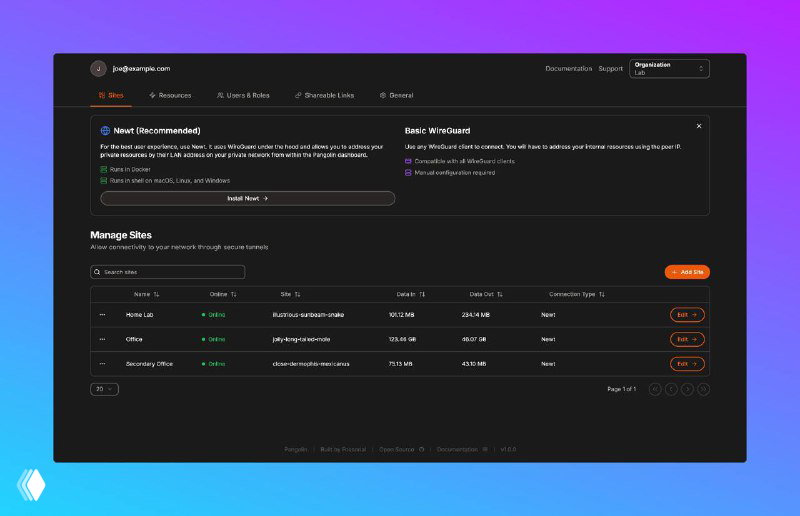Open the Support link in the header
The height and width of the screenshot is (516, 800).
coord(611,68)
